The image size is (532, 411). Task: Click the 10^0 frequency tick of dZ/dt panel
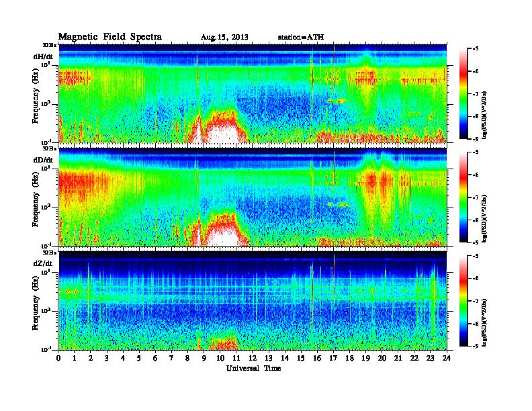click(46, 310)
